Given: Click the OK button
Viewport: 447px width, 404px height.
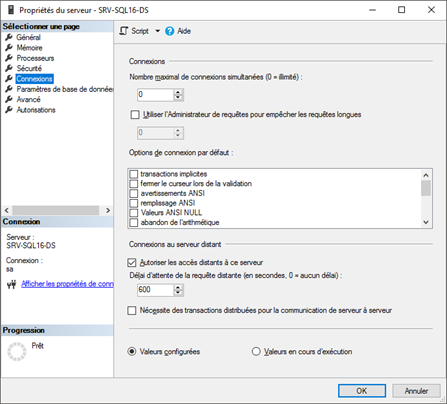Looking at the screenshot, I should pos(362,391).
